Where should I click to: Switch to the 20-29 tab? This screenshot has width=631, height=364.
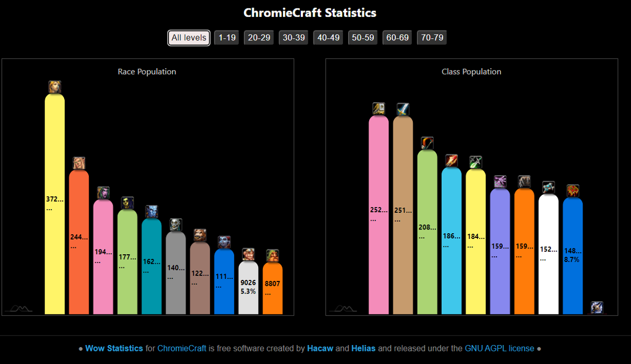pyautogui.click(x=258, y=37)
